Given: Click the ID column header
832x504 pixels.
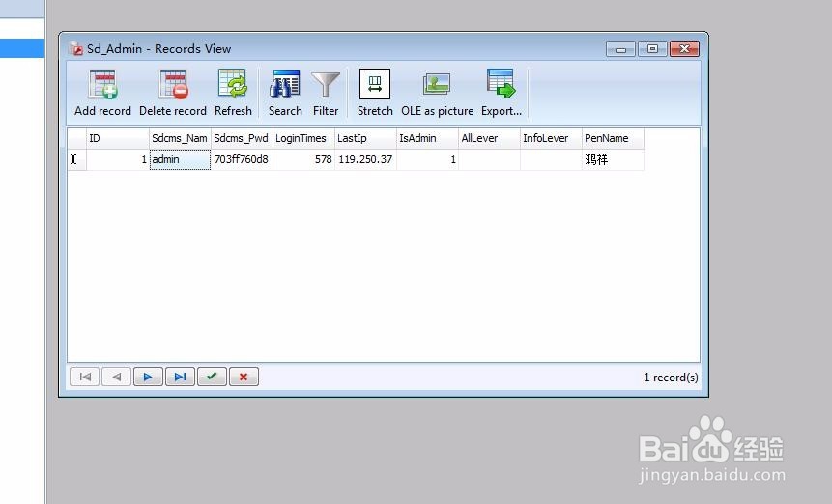Looking at the screenshot, I should (x=118, y=138).
